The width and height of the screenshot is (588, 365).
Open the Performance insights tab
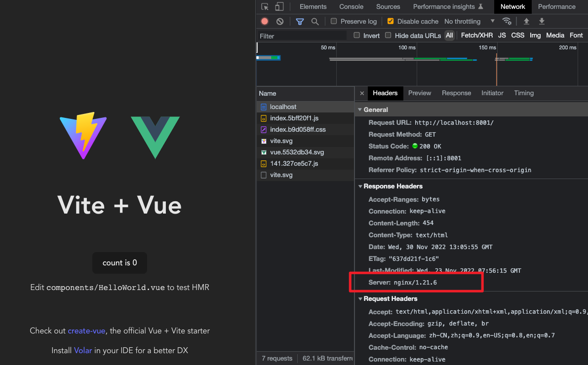click(x=448, y=7)
